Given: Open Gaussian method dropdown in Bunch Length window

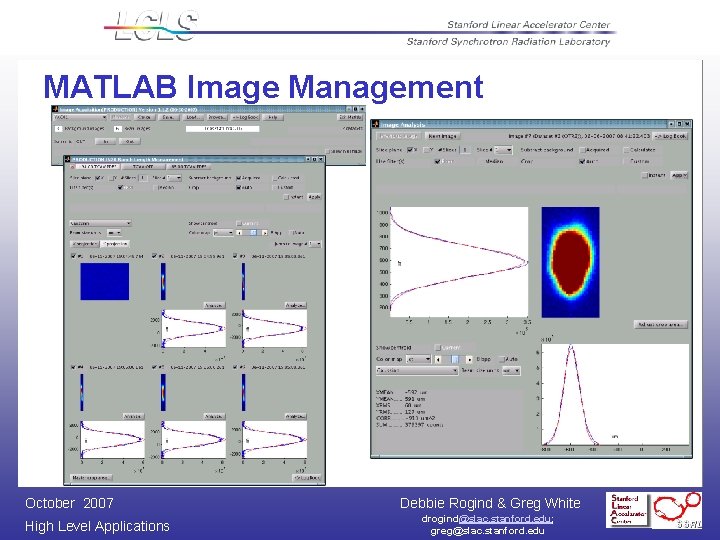Looking at the screenshot, I should [100, 223].
